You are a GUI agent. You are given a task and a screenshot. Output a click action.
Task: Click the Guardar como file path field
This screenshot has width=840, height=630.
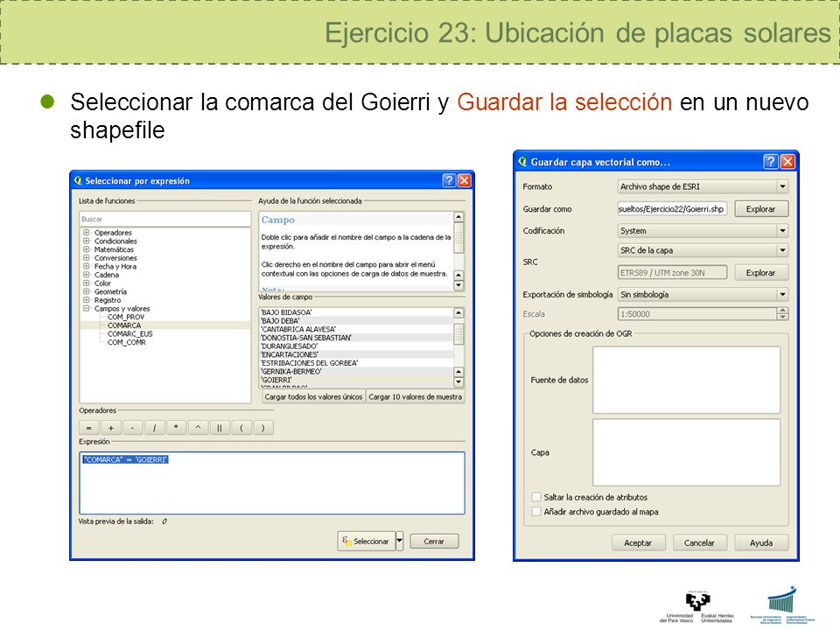click(x=672, y=209)
